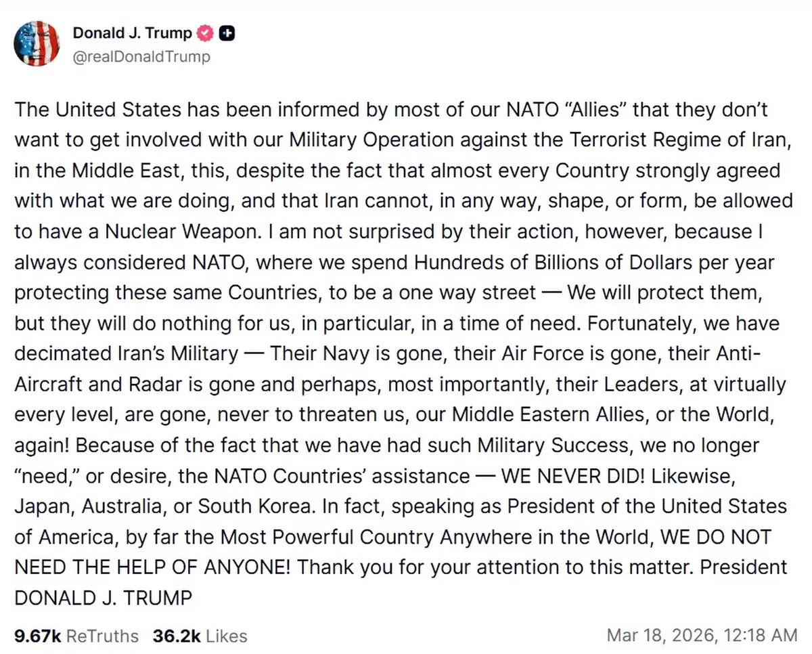Viewport: 812px width, 654px height.
Task: Click the black plus badge icon
Action: coord(227,33)
